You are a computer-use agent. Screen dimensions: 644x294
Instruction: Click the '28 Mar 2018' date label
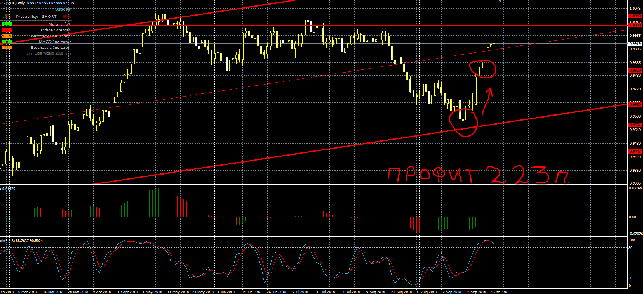click(x=78, y=292)
